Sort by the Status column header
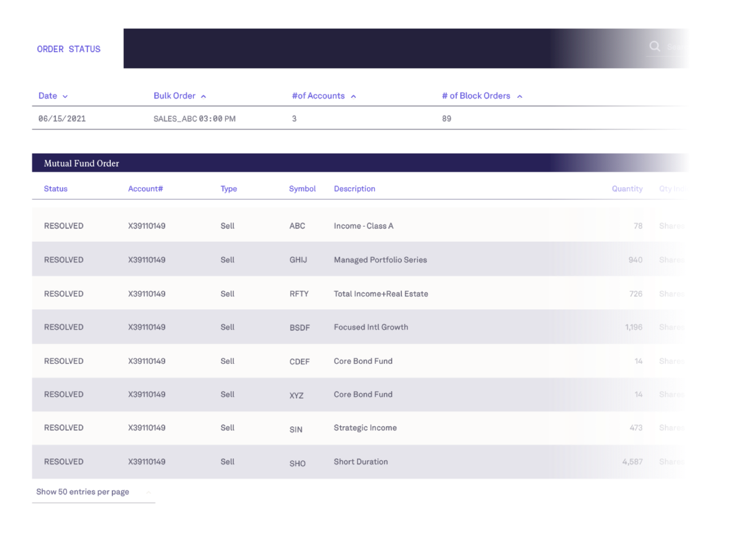The image size is (756, 536). pos(55,189)
